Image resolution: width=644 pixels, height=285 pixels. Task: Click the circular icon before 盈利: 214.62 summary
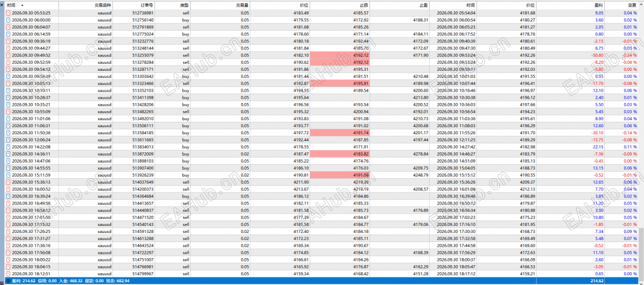click(8, 281)
